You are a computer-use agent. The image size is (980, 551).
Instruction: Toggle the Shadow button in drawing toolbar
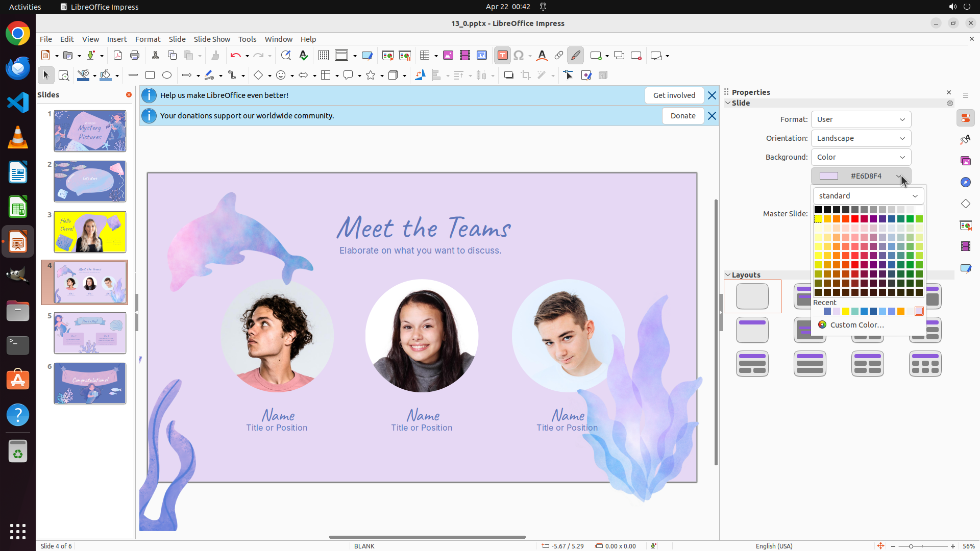click(x=508, y=76)
